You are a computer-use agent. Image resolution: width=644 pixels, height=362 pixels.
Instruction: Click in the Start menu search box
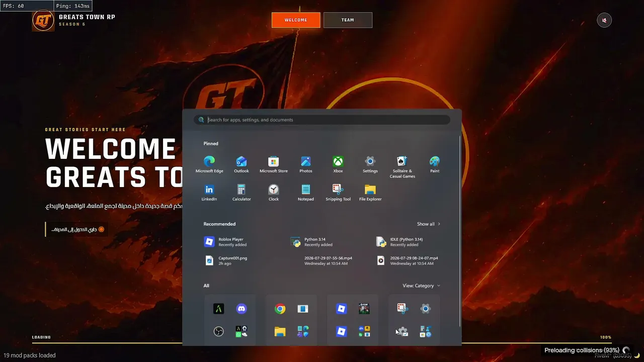tap(322, 120)
